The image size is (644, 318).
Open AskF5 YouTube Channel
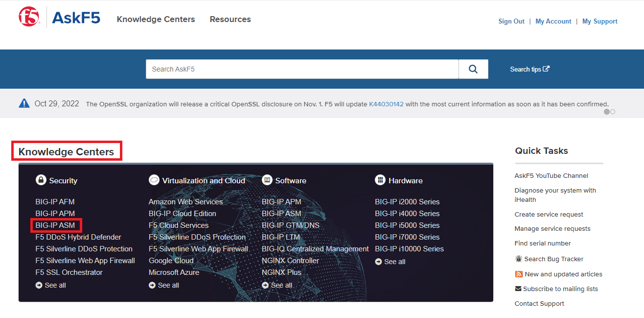pos(552,175)
